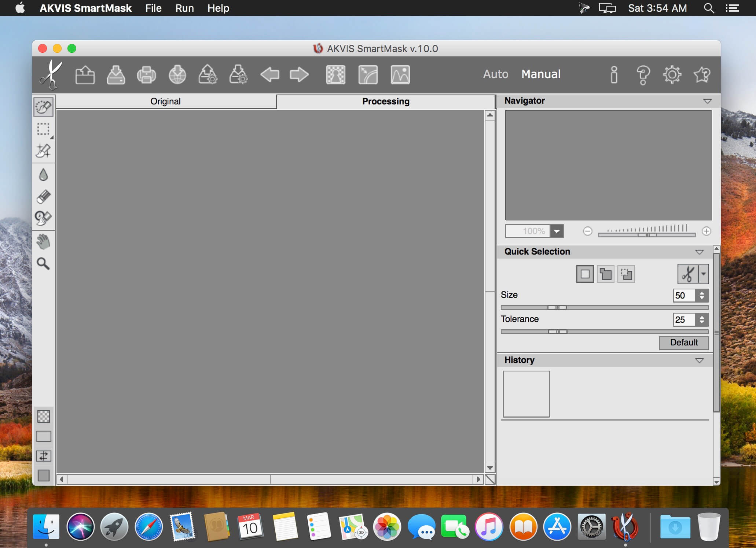Screen dimensions: 756x548
Task: Click the gray square at left toolbar bottom
Action: coord(44,475)
